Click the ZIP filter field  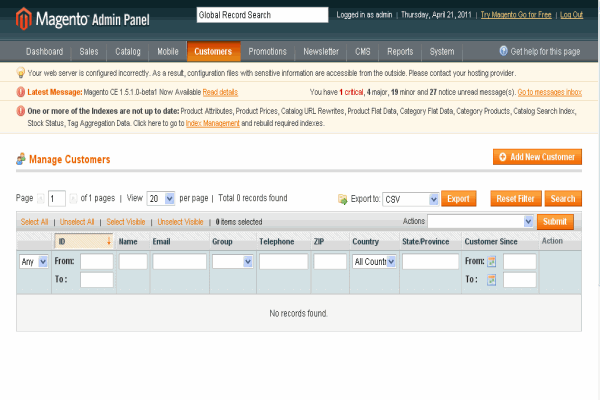pos(330,261)
